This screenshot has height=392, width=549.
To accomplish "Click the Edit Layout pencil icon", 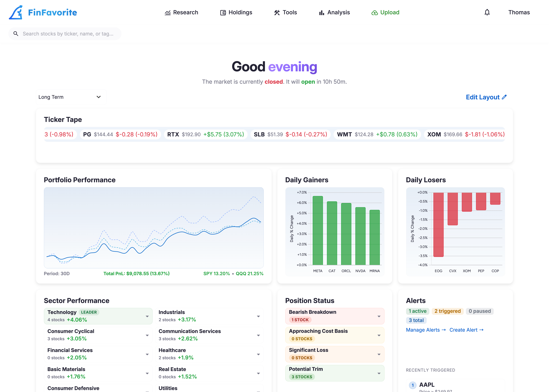I will coord(504,97).
